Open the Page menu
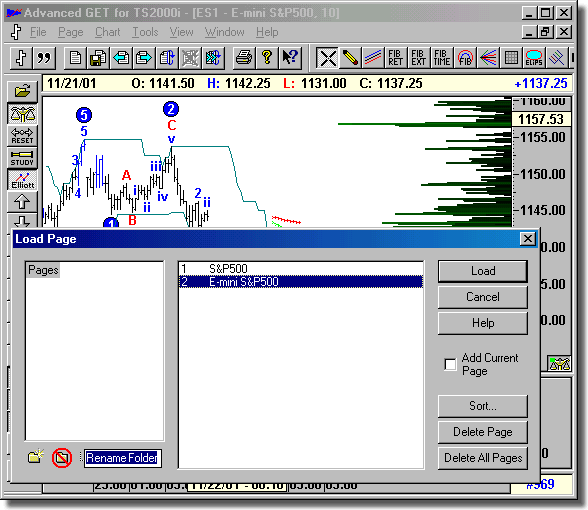 pos(70,32)
